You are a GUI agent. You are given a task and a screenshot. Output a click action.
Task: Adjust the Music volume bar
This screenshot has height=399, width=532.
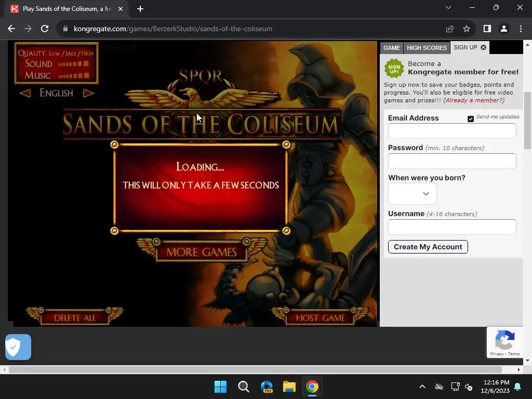[74, 76]
